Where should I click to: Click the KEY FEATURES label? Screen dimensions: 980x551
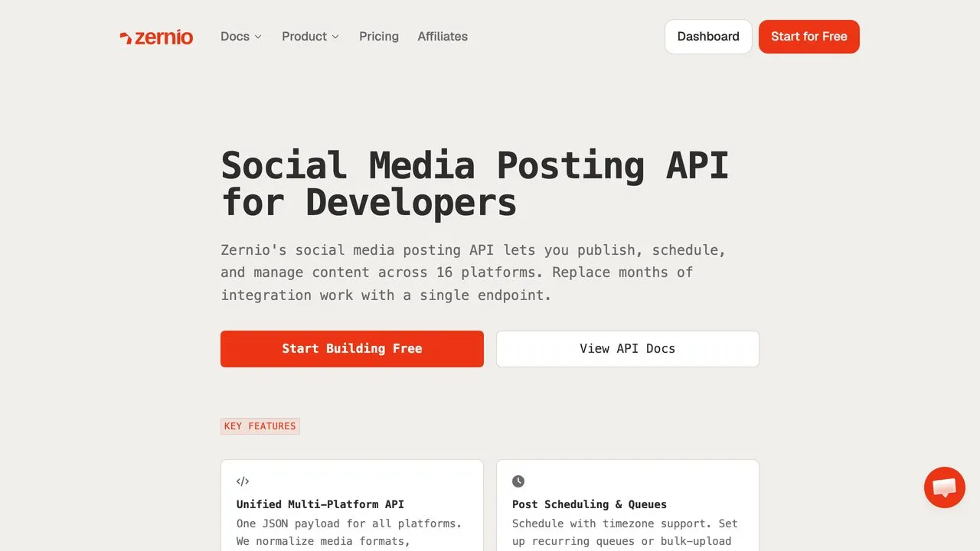point(260,426)
